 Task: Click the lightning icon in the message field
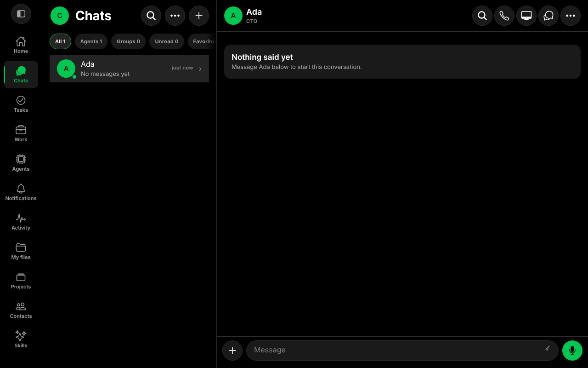pos(548,349)
